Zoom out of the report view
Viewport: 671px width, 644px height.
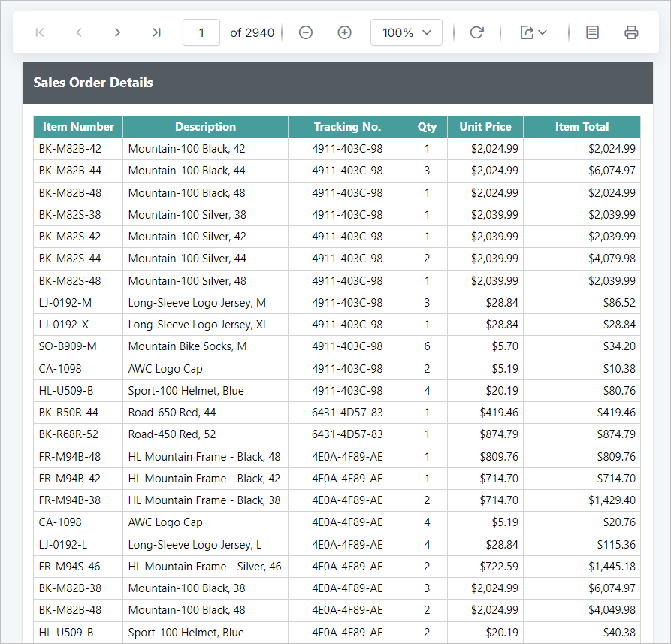(x=305, y=32)
